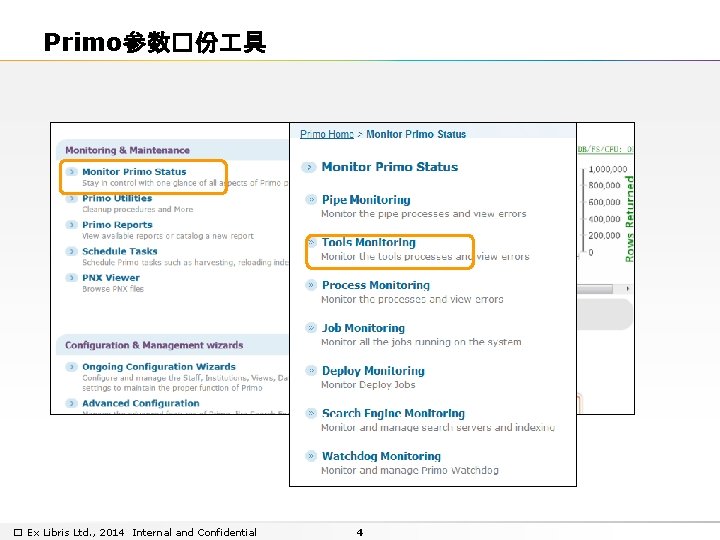Click the Rows Returned axis label
This screenshot has width=720, height=540.
tap(629, 219)
